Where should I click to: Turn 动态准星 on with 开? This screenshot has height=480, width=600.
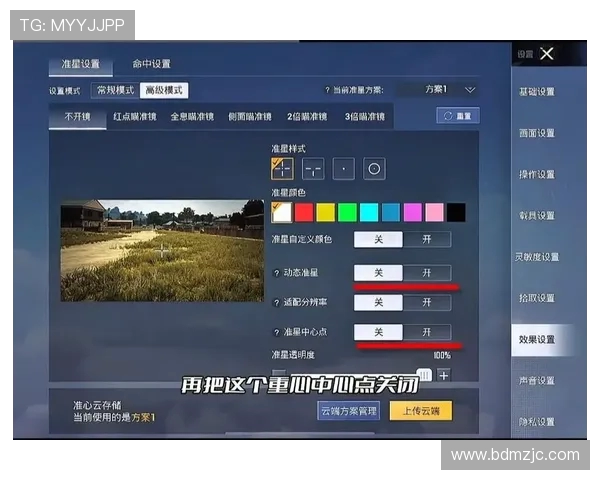click(x=427, y=273)
